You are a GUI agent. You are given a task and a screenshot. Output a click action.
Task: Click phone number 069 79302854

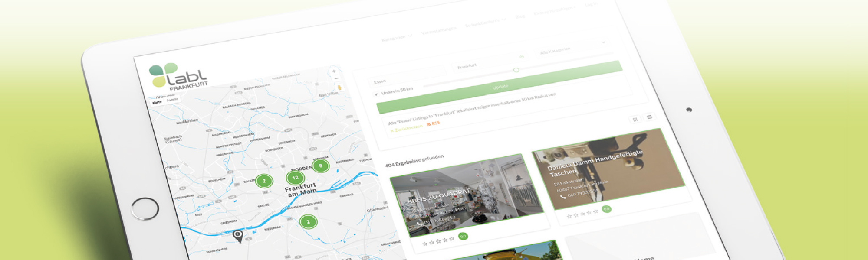pos(583,193)
